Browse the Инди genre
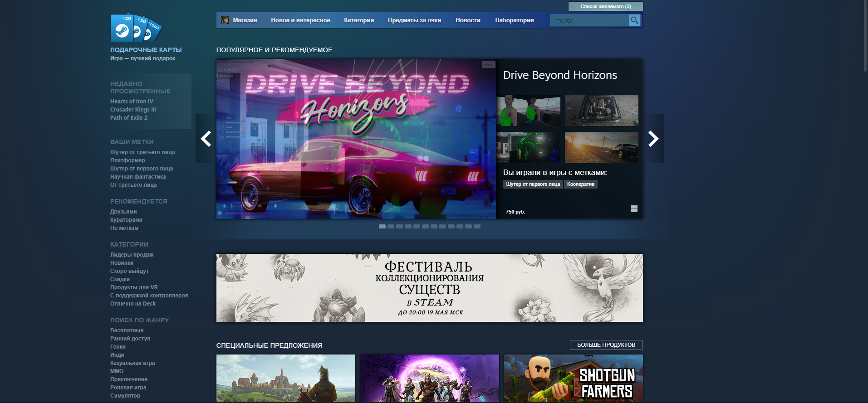This screenshot has width=868, height=403. click(117, 355)
